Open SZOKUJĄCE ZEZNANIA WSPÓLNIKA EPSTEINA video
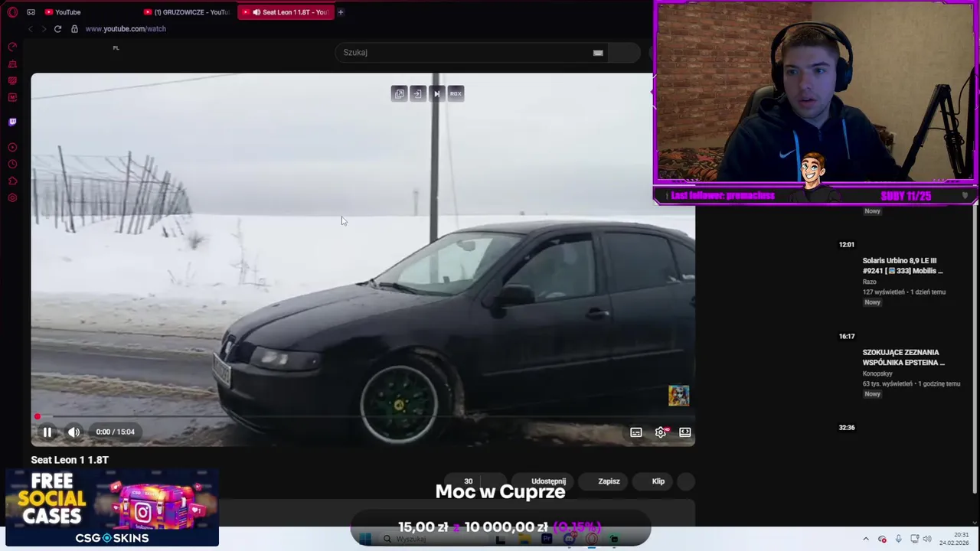This screenshot has height=551, width=980. (903, 357)
